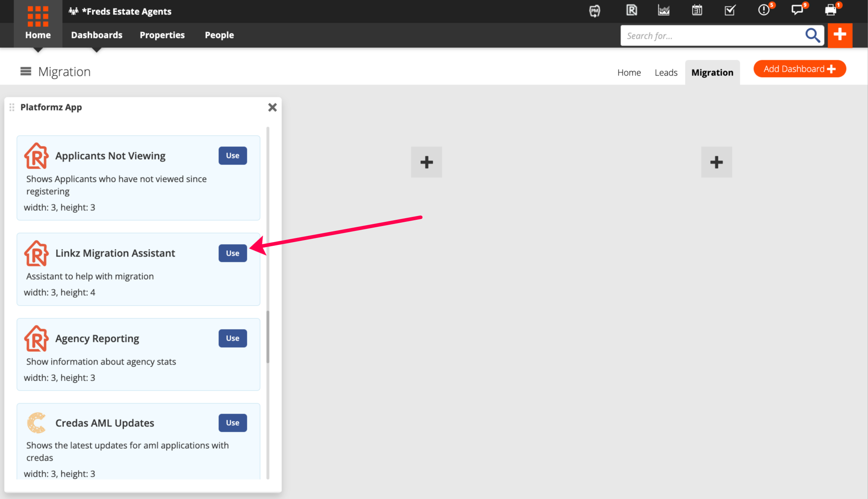The image size is (868, 499).
Task: Click the 'Applicants Not Viewing' title
Action: (110, 156)
